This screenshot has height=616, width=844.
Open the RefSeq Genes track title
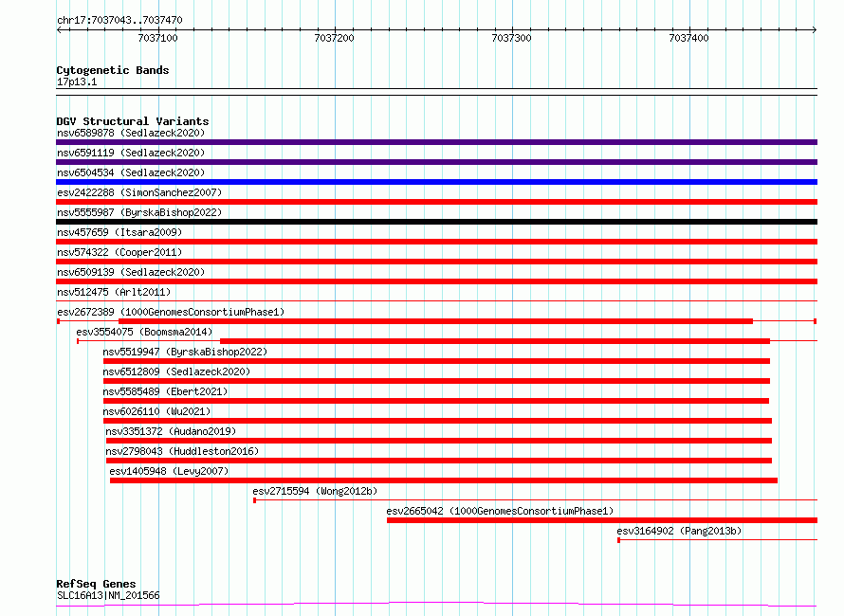(97, 584)
